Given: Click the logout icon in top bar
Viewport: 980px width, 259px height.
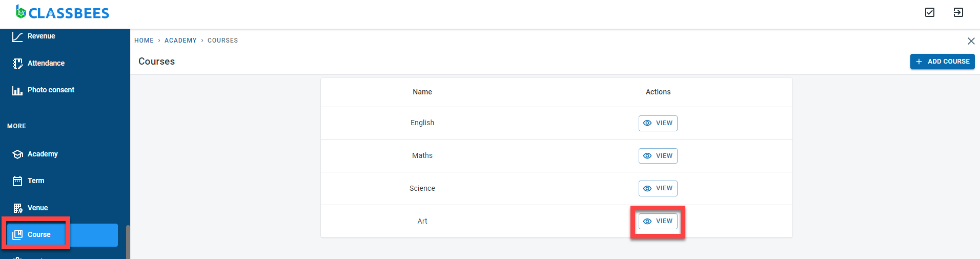Looking at the screenshot, I should (958, 12).
